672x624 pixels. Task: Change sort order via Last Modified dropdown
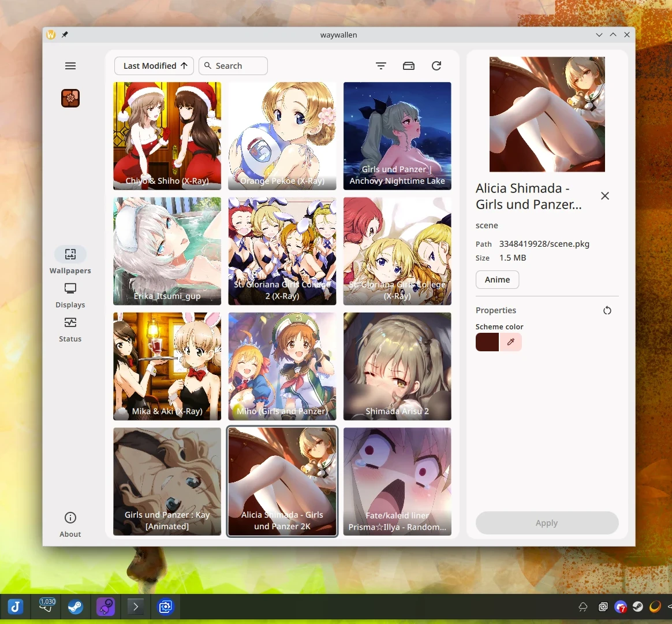pos(154,66)
